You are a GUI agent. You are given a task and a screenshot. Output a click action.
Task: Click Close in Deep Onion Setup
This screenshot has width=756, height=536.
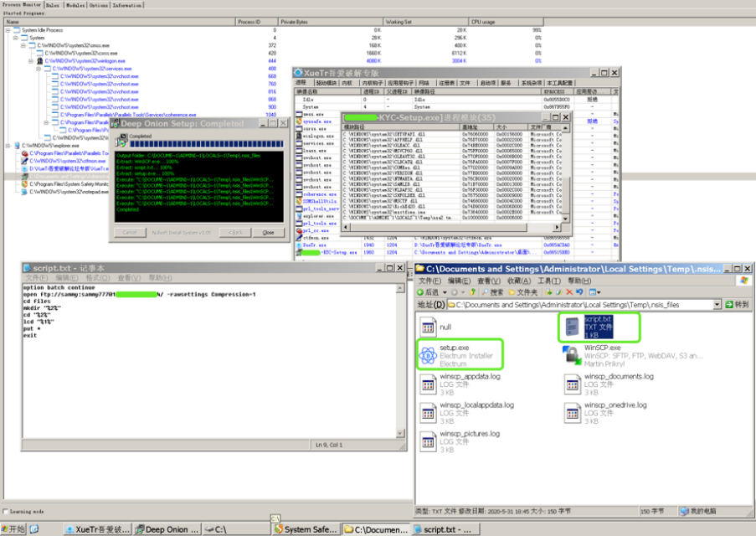tap(268, 232)
